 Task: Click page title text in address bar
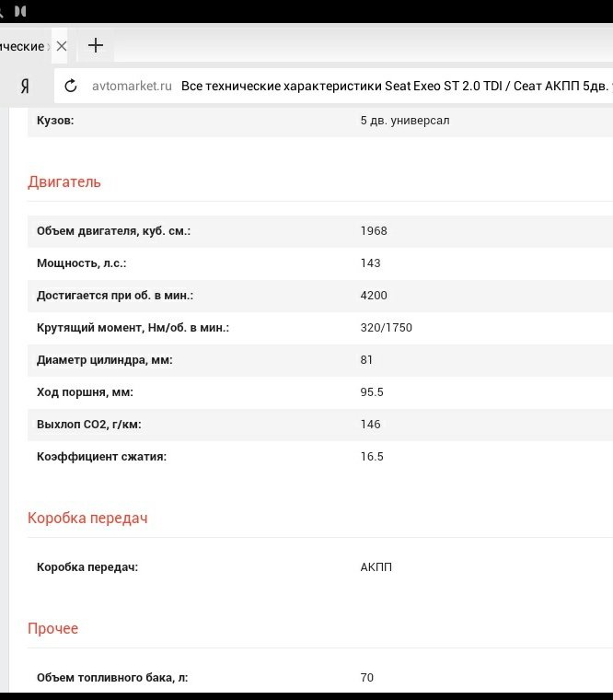tap(396, 86)
